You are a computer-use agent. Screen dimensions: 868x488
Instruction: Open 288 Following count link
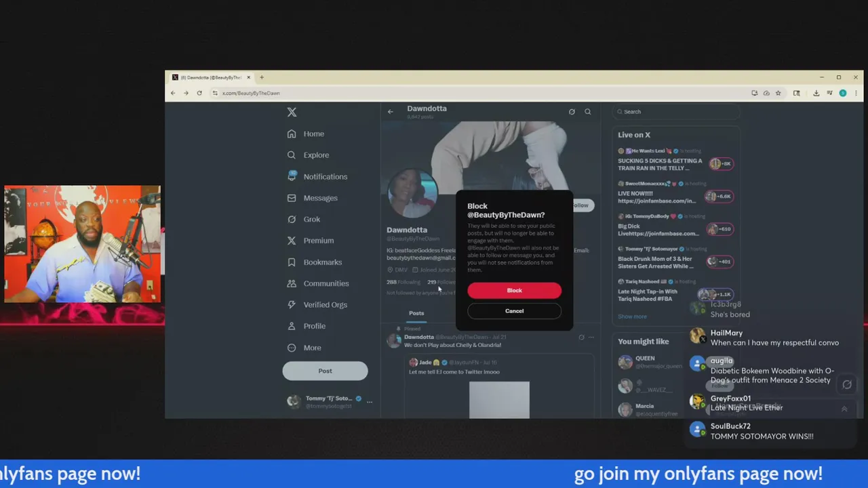point(403,282)
